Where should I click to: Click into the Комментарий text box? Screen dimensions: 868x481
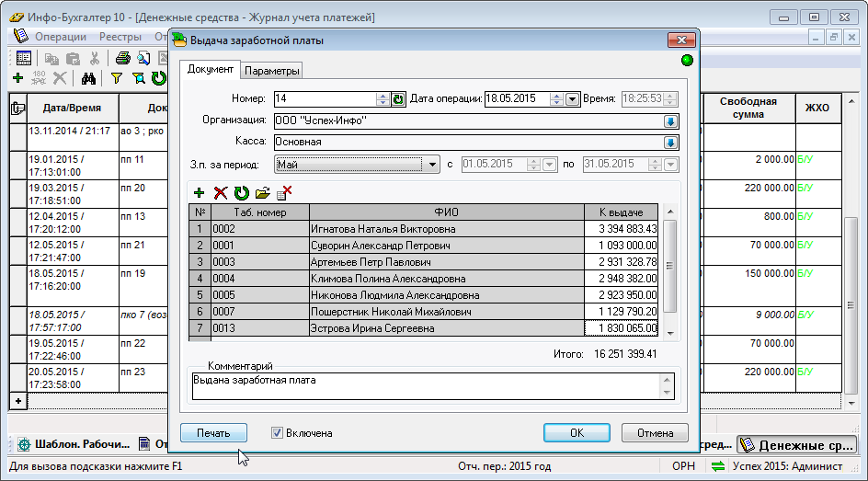(x=425, y=385)
